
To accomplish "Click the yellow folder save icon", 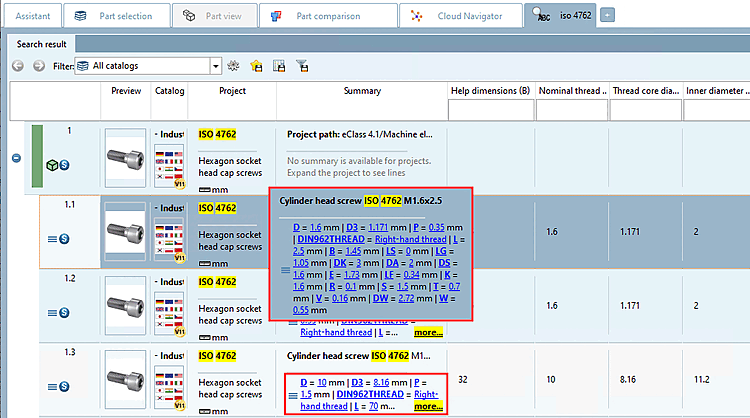I will click(256, 66).
